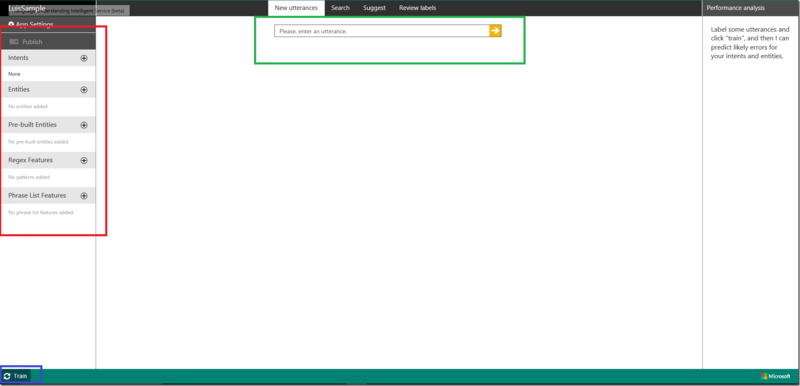Click the 'No entities added' text
Screen dimensions: 800x386
(x=28, y=107)
